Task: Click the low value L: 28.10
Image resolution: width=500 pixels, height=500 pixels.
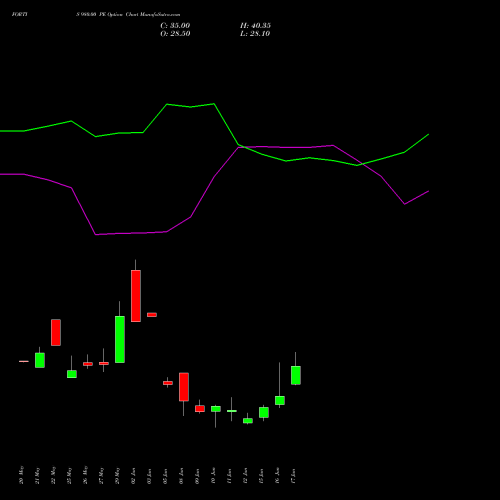Action: (x=255, y=34)
